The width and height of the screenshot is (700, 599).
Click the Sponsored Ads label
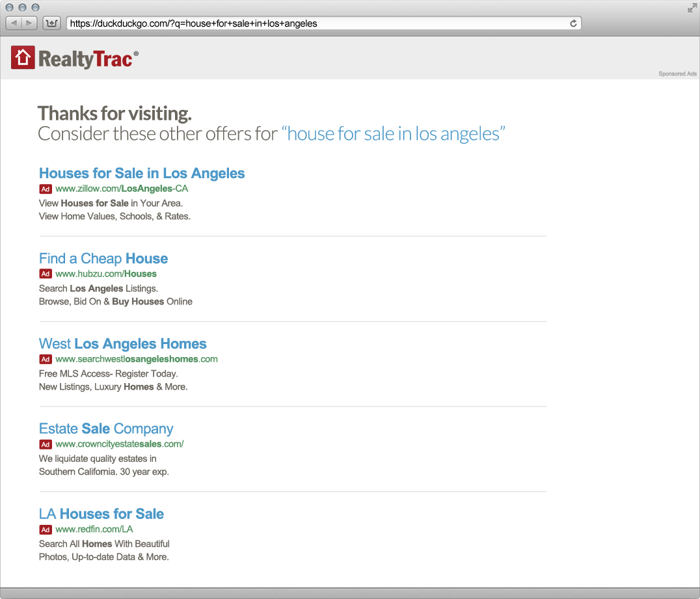[677, 74]
